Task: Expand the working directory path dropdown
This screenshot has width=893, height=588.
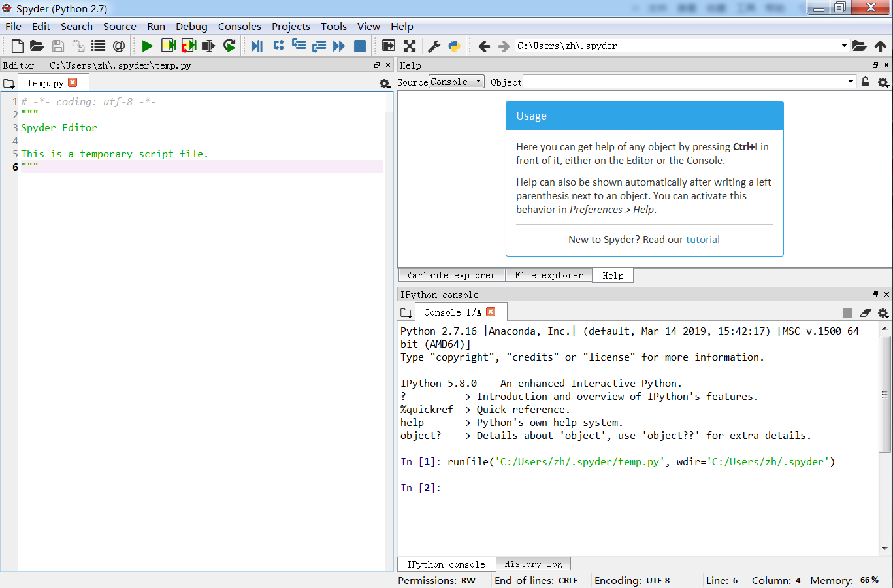Action: (844, 46)
